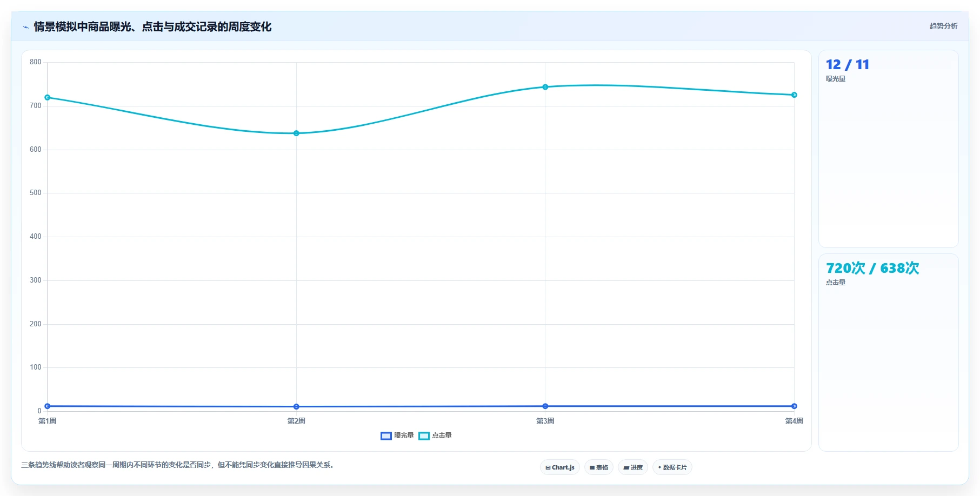Open the Chart.js chip

click(560, 467)
